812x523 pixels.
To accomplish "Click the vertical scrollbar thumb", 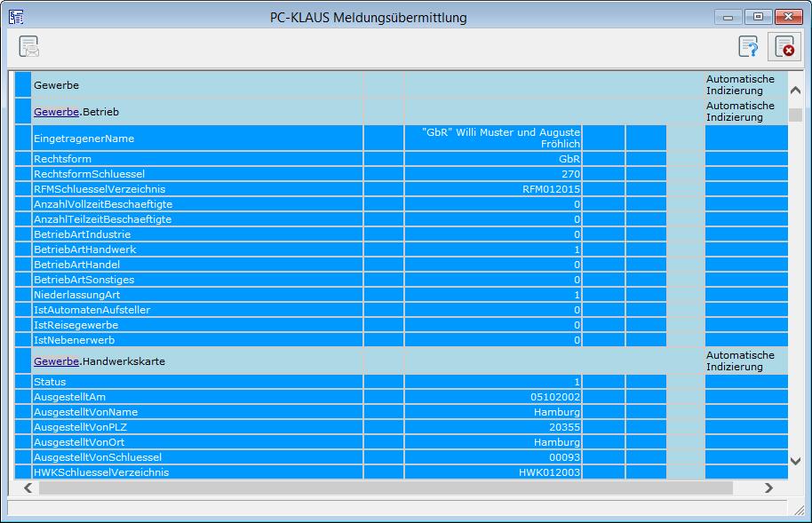I will 795,115.
